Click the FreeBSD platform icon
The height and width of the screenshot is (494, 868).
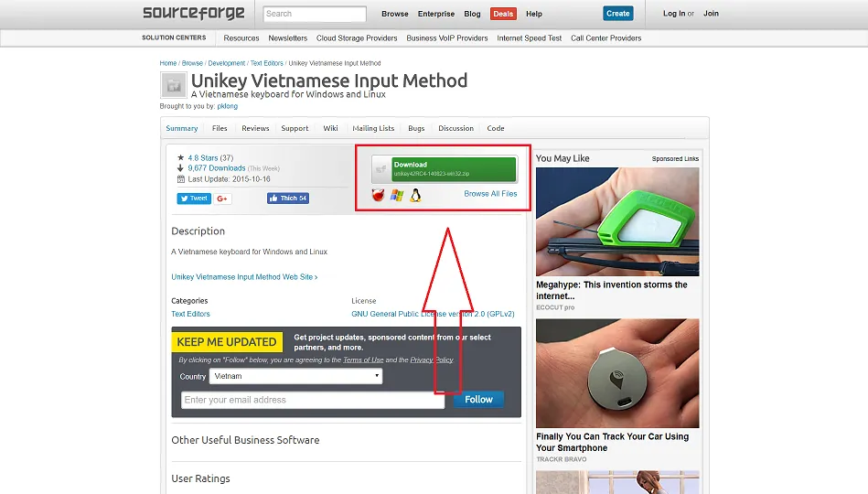pyautogui.click(x=378, y=195)
